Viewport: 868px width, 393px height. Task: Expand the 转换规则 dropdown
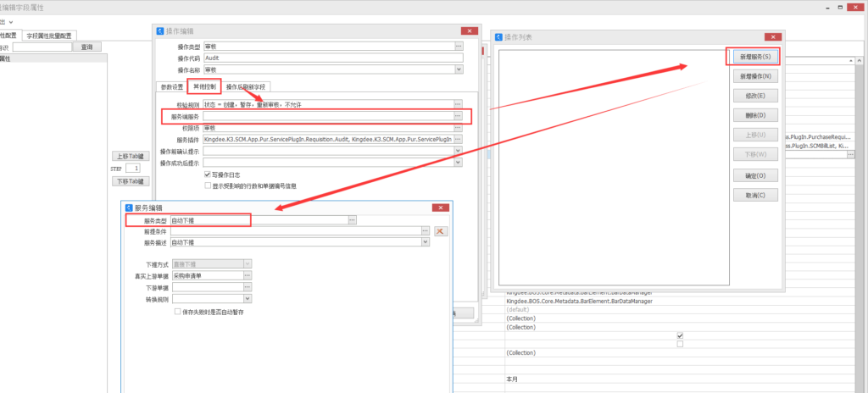point(248,298)
